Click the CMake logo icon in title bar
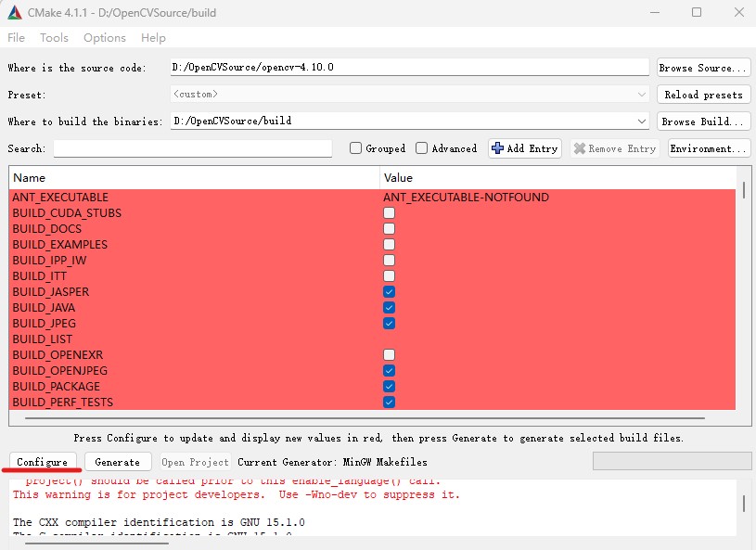756x550 pixels. (15, 13)
